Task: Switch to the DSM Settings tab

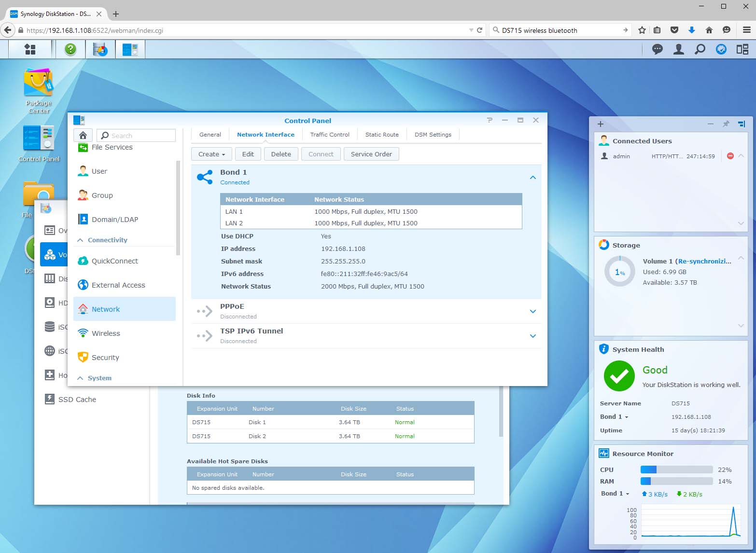Action: [x=433, y=135]
